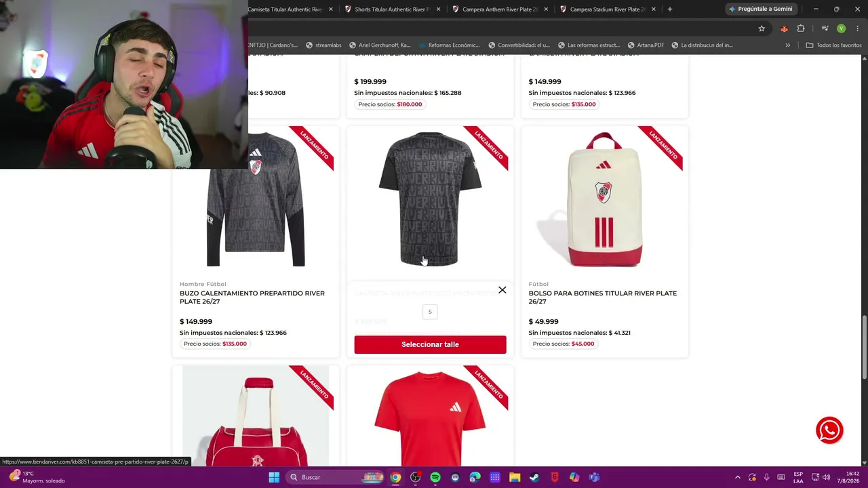Screen dimensions: 868x488
Task: Click the page vertical scrollbar thumb
Action: point(864,348)
